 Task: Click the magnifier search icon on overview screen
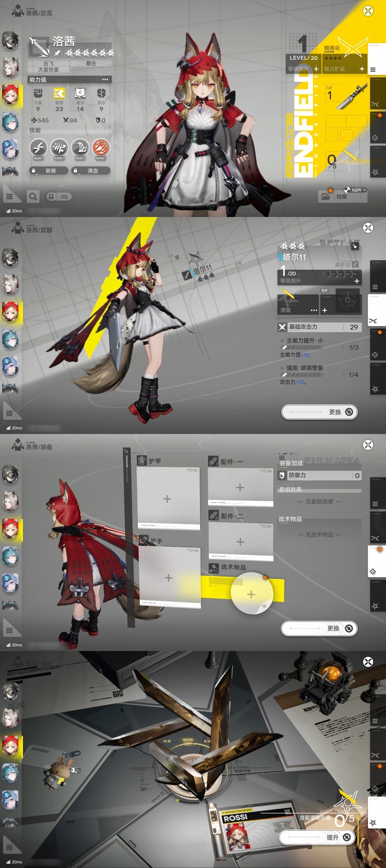pyautogui.click(x=33, y=197)
